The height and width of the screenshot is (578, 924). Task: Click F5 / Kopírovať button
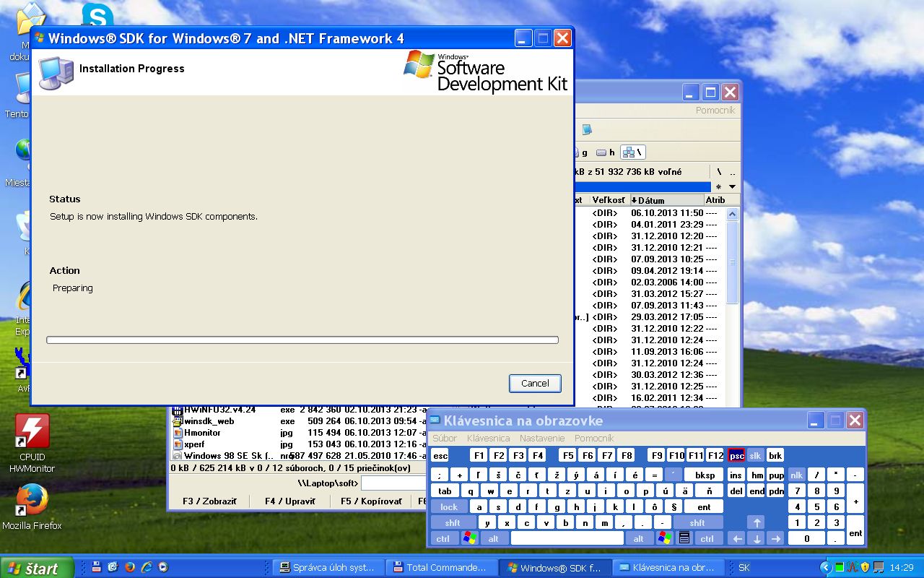371,501
